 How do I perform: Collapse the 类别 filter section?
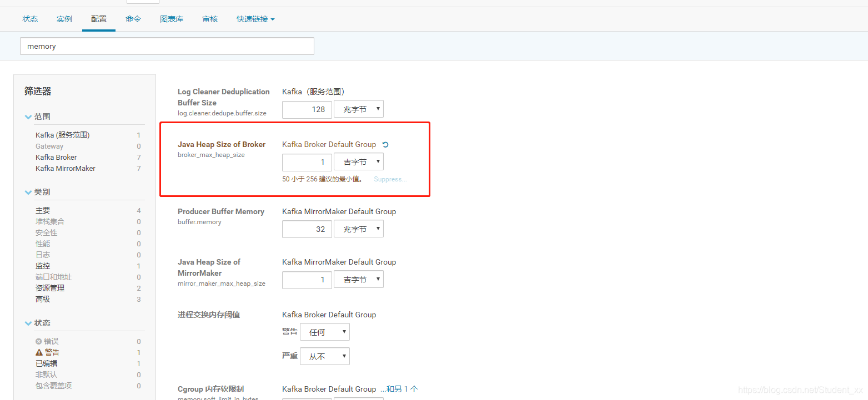pos(28,192)
